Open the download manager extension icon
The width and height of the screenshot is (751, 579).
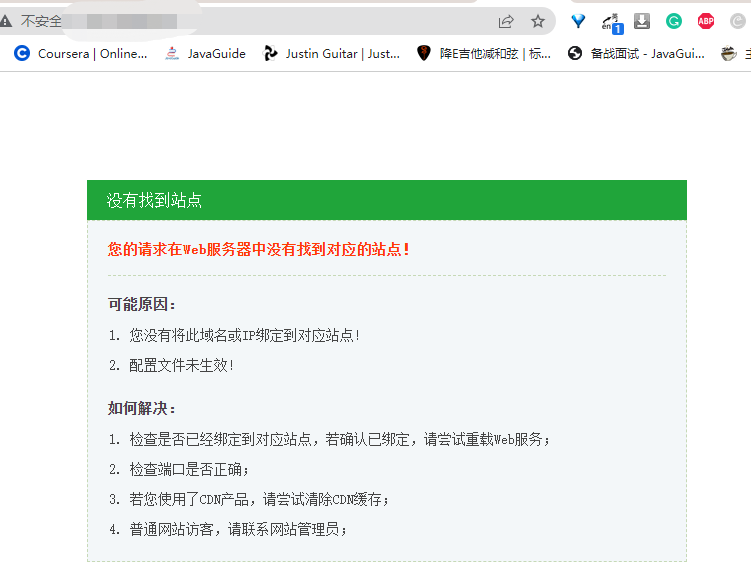pyautogui.click(x=642, y=21)
